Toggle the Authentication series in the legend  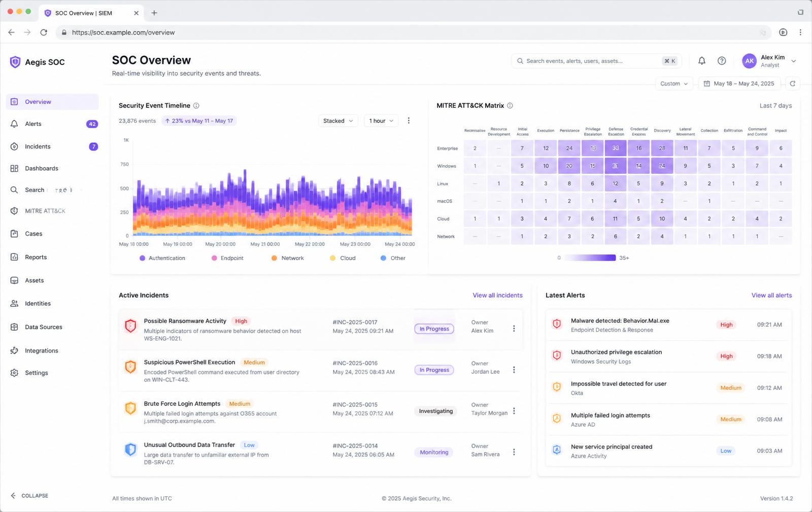pyautogui.click(x=162, y=258)
